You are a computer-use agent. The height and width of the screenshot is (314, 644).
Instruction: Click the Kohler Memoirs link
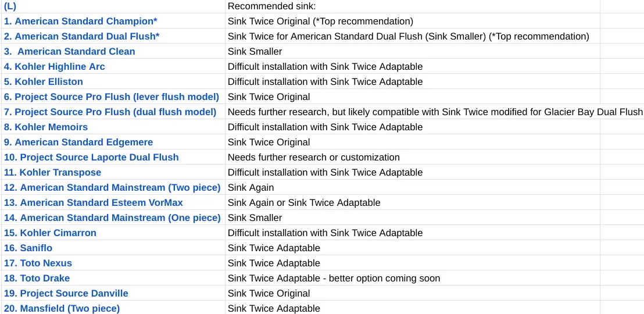(x=45, y=127)
